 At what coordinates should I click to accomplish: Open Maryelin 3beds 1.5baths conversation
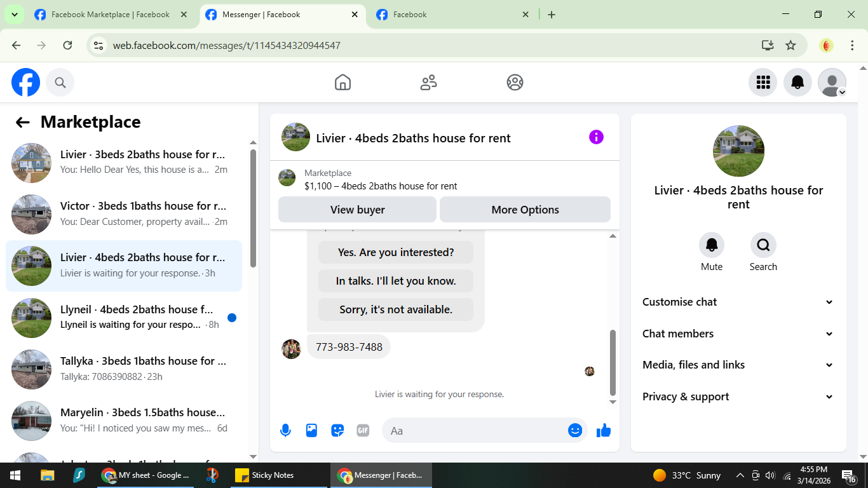tap(124, 421)
